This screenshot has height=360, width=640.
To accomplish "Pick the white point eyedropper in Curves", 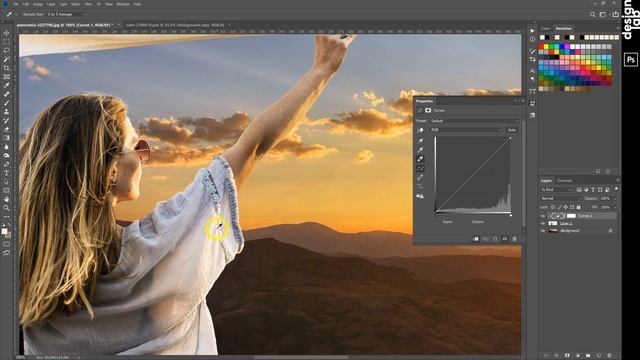I will coord(420,159).
